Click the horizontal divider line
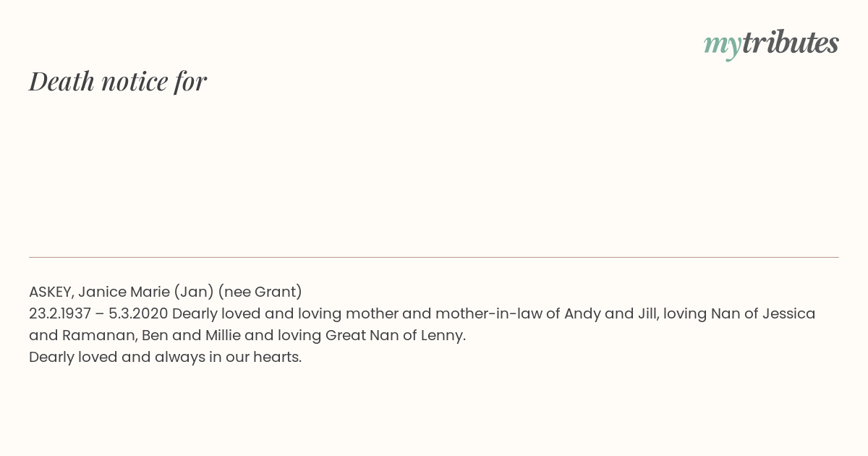 tap(434, 257)
